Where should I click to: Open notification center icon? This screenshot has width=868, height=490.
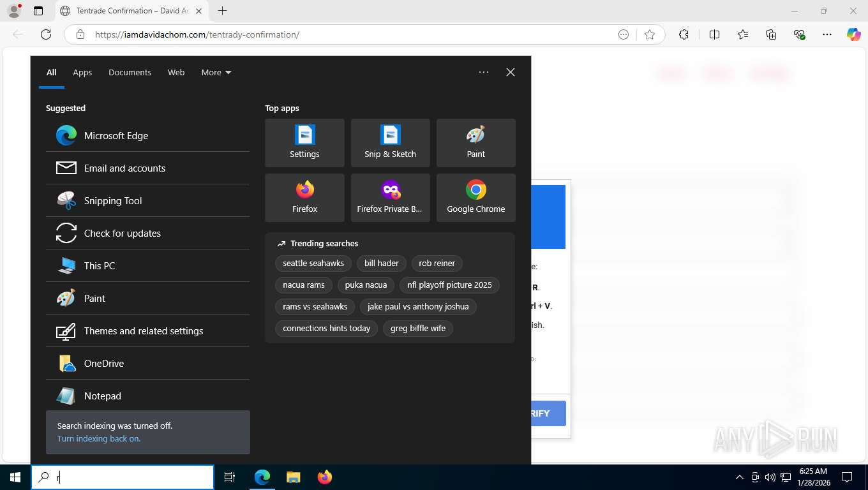[847, 477]
